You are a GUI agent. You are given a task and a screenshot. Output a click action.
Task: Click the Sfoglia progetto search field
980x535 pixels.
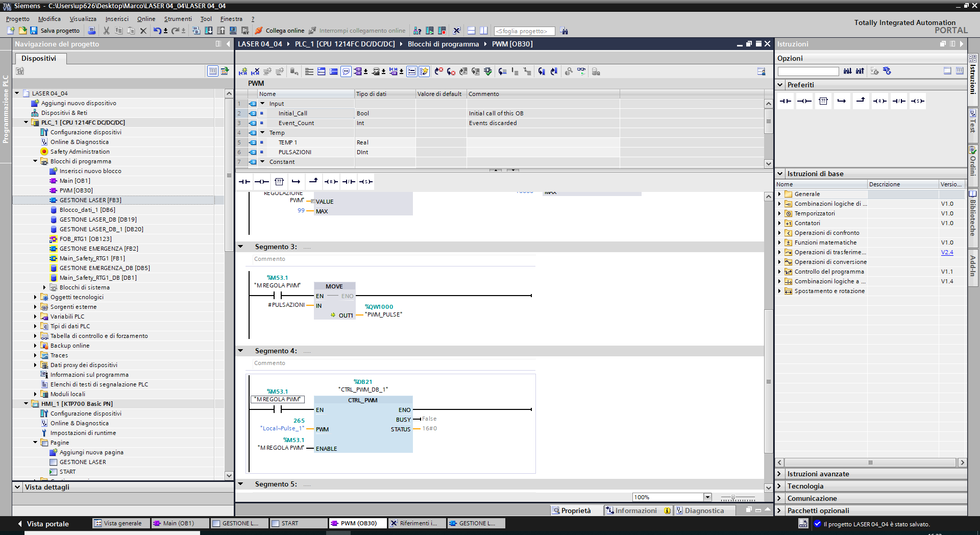pyautogui.click(x=524, y=31)
